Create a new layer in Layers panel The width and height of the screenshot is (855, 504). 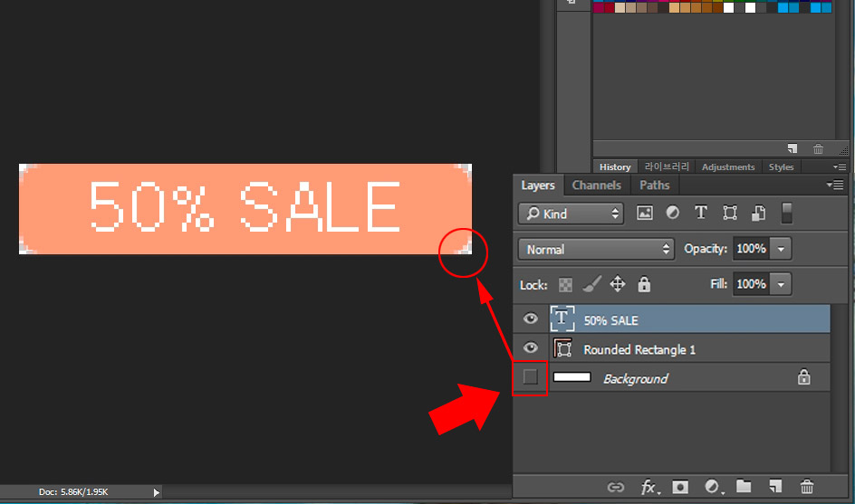(775, 486)
